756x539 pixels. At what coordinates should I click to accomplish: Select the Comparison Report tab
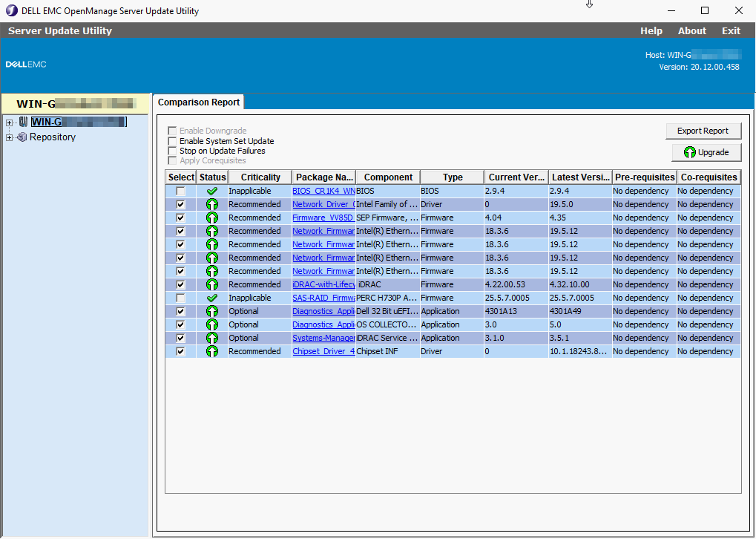click(198, 102)
